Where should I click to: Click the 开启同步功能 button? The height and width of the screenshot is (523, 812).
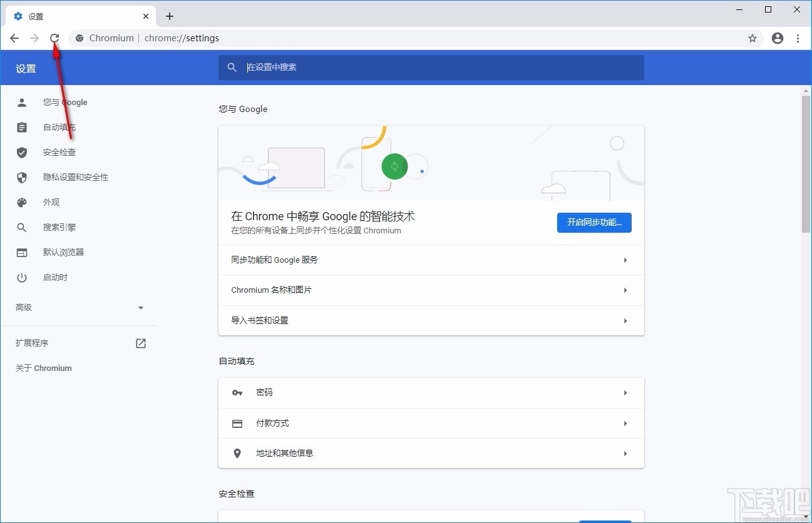(594, 222)
